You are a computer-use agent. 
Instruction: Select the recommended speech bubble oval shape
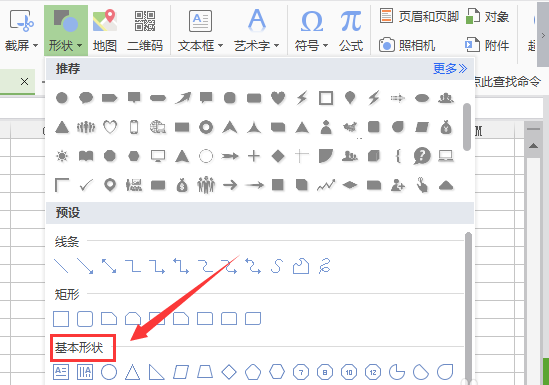[x=86, y=98]
